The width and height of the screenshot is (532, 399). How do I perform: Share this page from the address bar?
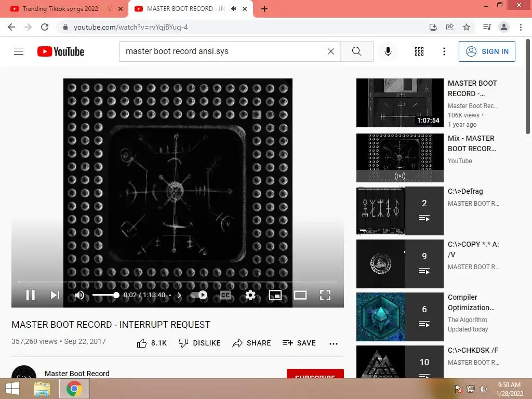[x=449, y=27]
